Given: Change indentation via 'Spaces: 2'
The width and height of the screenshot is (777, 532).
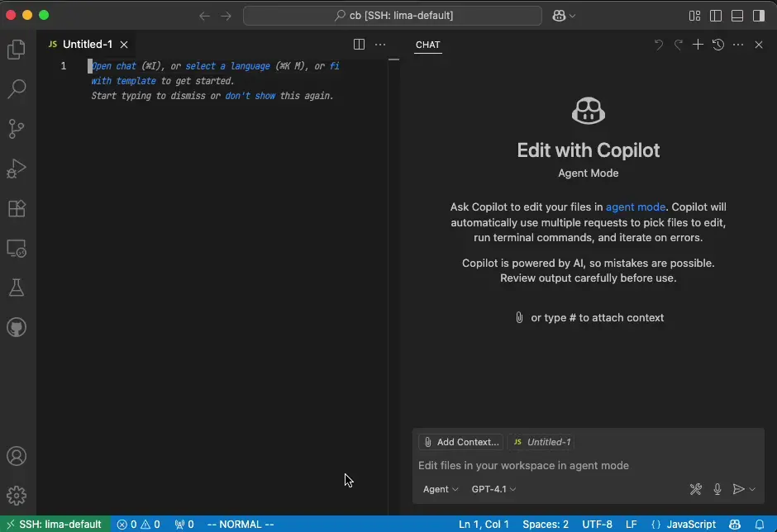Looking at the screenshot, I should coord(546,524).
